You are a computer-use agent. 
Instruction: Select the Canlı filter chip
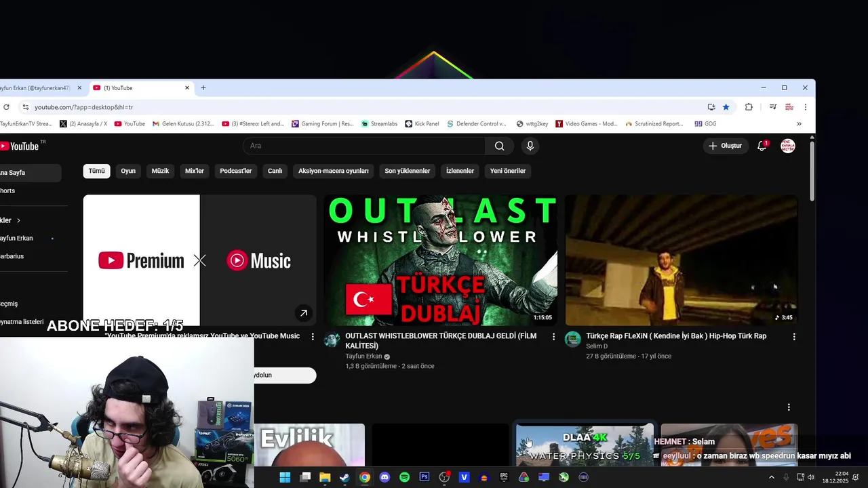coord(275,171)
